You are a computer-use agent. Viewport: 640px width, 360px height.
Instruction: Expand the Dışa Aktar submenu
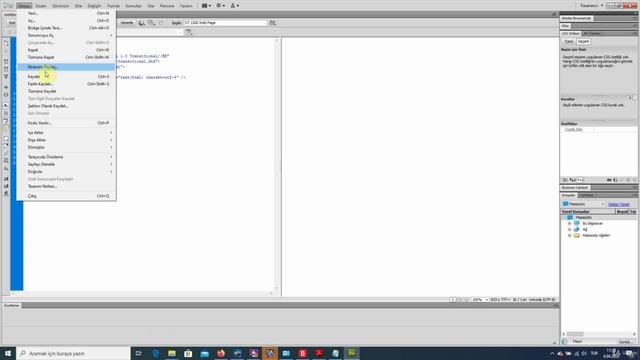pos(66,140)
